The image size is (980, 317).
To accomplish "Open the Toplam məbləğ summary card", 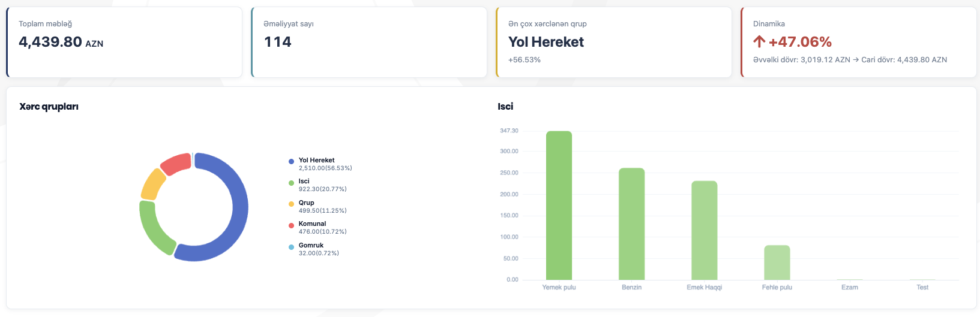I will [124, 42].
